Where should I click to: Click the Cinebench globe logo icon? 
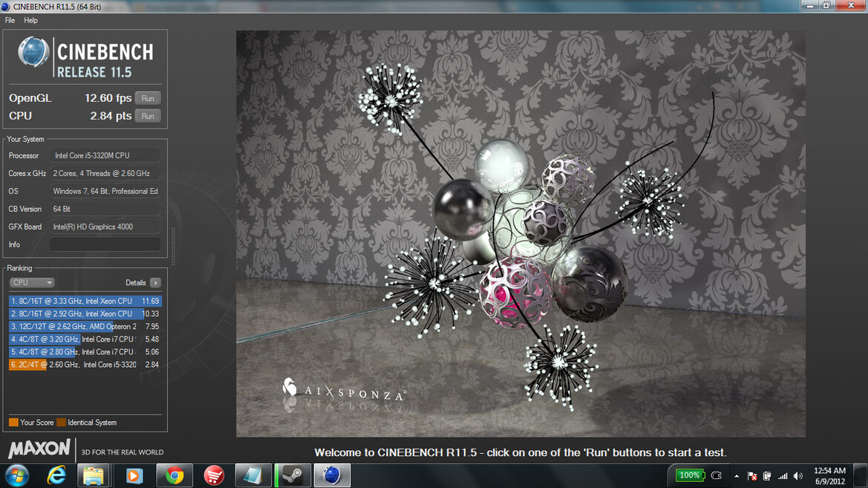pos(33,52)
